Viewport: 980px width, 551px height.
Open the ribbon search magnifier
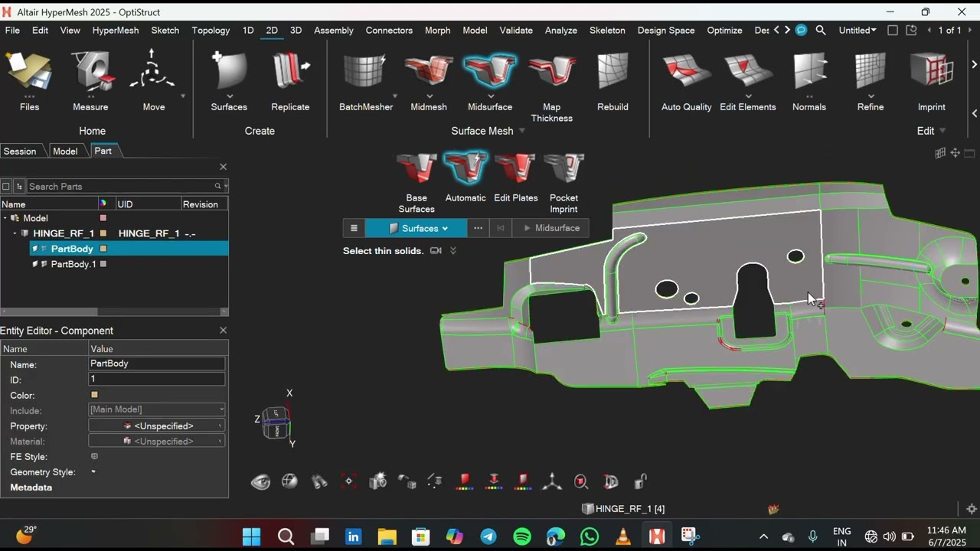(x=821, y=30)
